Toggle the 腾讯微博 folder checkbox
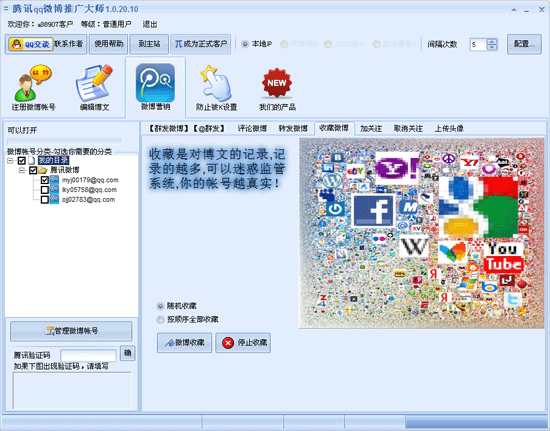This screenshot has height=431, width=550. (33, 170)
